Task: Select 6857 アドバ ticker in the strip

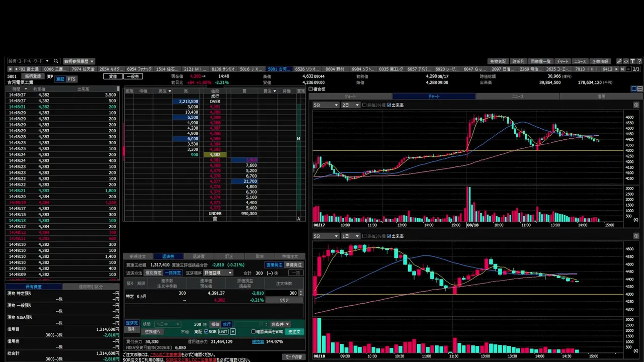Action: point(419,69)
